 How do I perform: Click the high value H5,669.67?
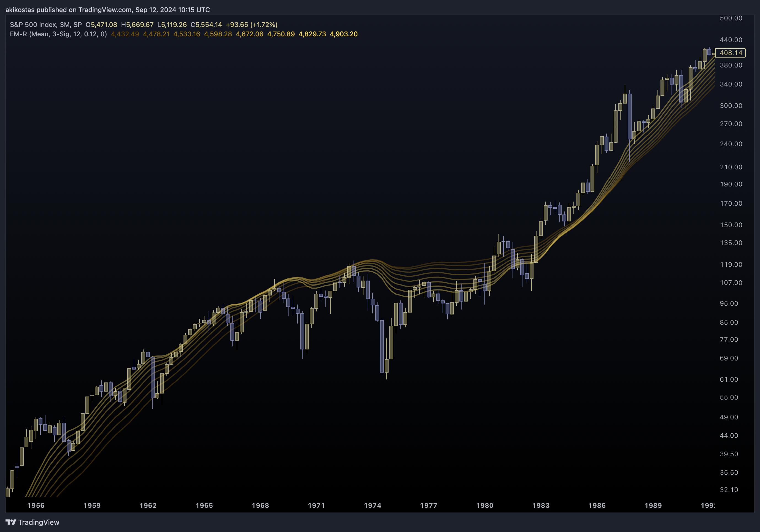(138, 25)
